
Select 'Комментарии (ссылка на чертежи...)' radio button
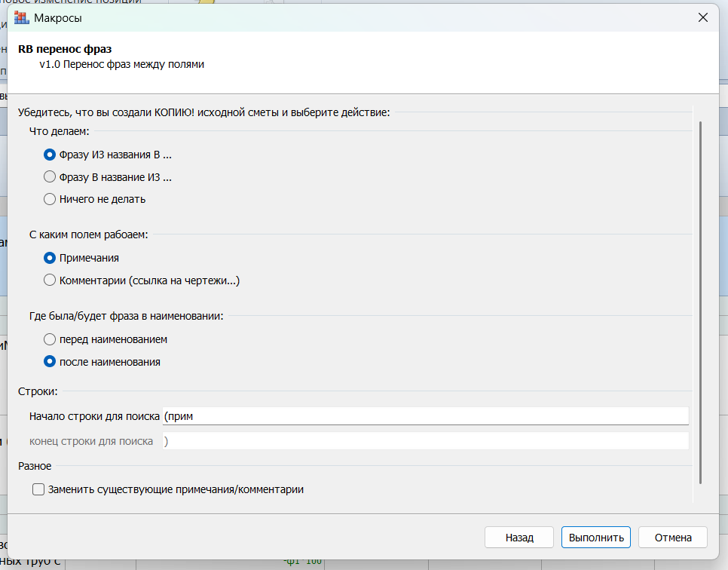pyautogui.click(x=50, y=280)
